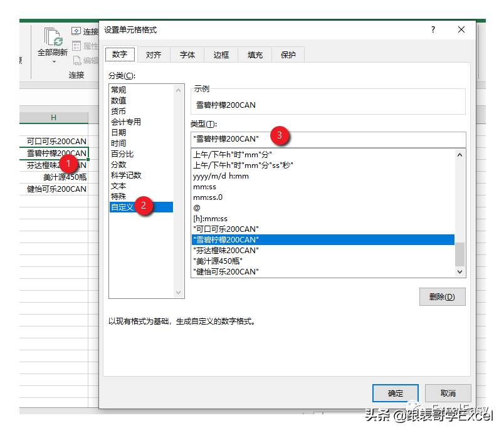
Task: Select 文本 in the category list
Action: tap(142, 185)
